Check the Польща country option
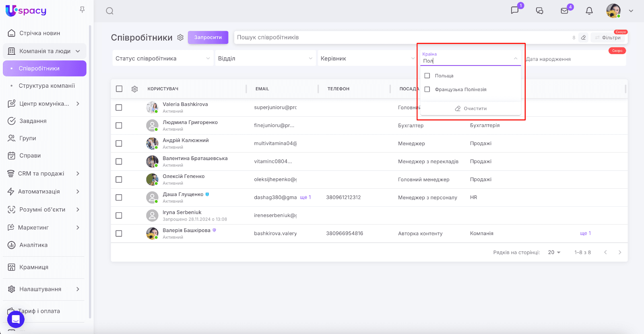Image resolution: width=644 pixels, height=334 pixels. click(x=427, y=76)
